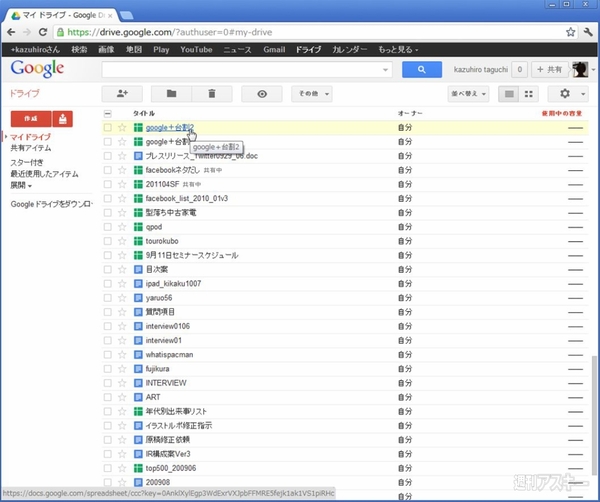Open the gear settings menu
This screenshot has width=600, height=502.
(x=565, y=94)
